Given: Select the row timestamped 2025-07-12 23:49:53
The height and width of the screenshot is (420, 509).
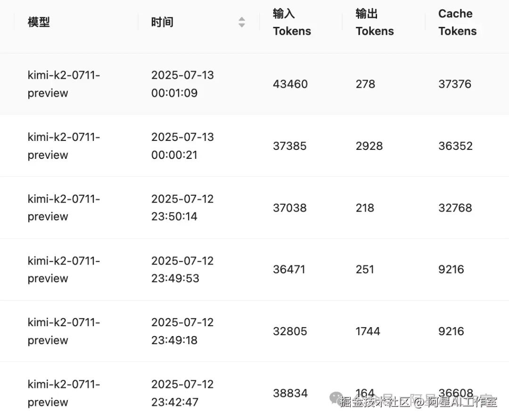Looking at the screenshot, I should 254,270.
